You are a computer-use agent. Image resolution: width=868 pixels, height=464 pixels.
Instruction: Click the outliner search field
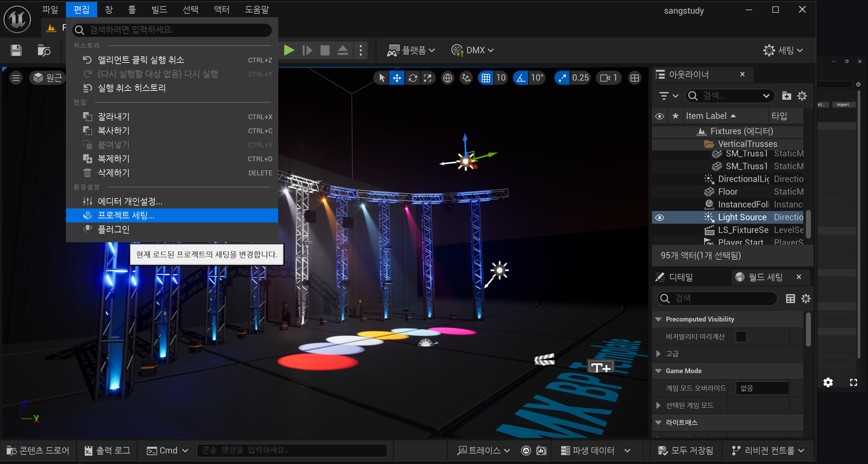(x=729, y=96)
